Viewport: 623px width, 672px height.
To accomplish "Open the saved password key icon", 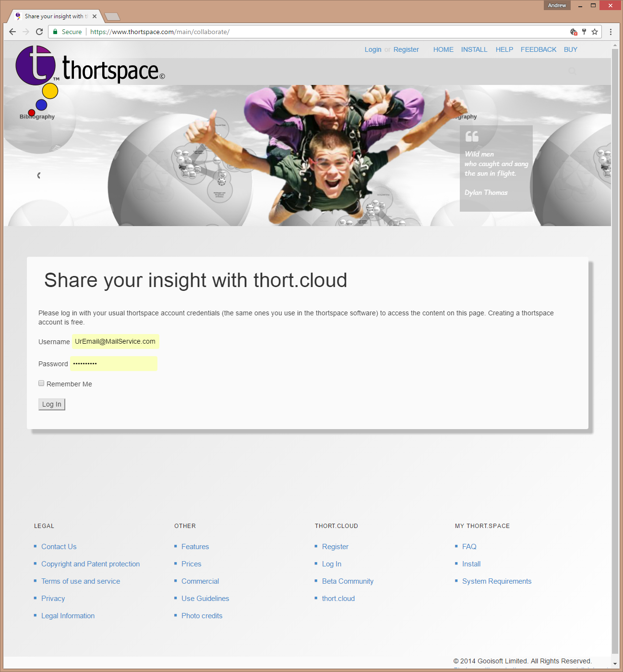I will [584, 32].
